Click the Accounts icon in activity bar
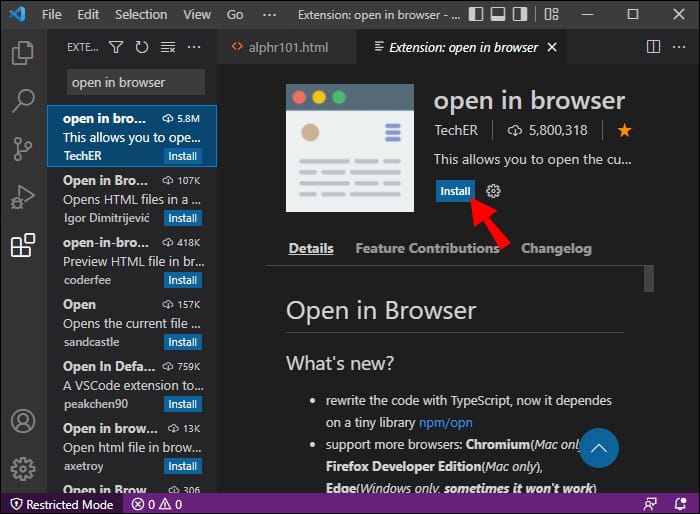The width and height of the screenshot is (700, 514). click(22, 422)
